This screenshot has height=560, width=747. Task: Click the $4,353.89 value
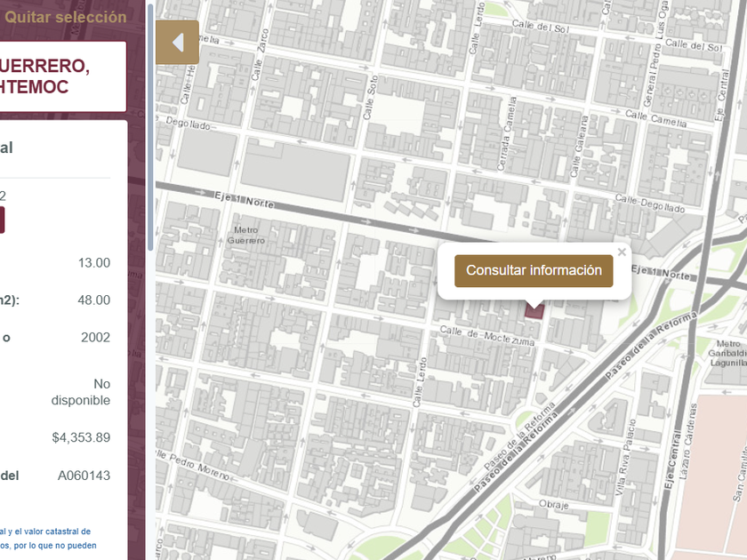coord(81,437)
